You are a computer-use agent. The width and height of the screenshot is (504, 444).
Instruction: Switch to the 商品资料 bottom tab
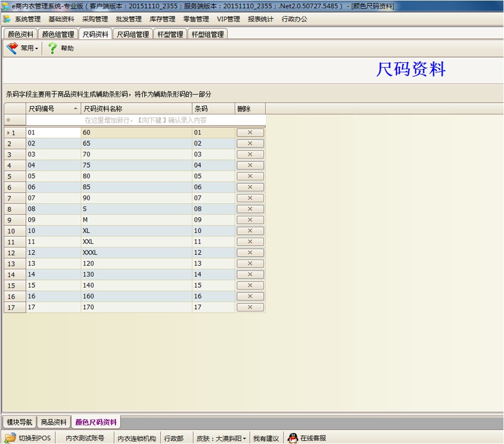coord(54,422)
